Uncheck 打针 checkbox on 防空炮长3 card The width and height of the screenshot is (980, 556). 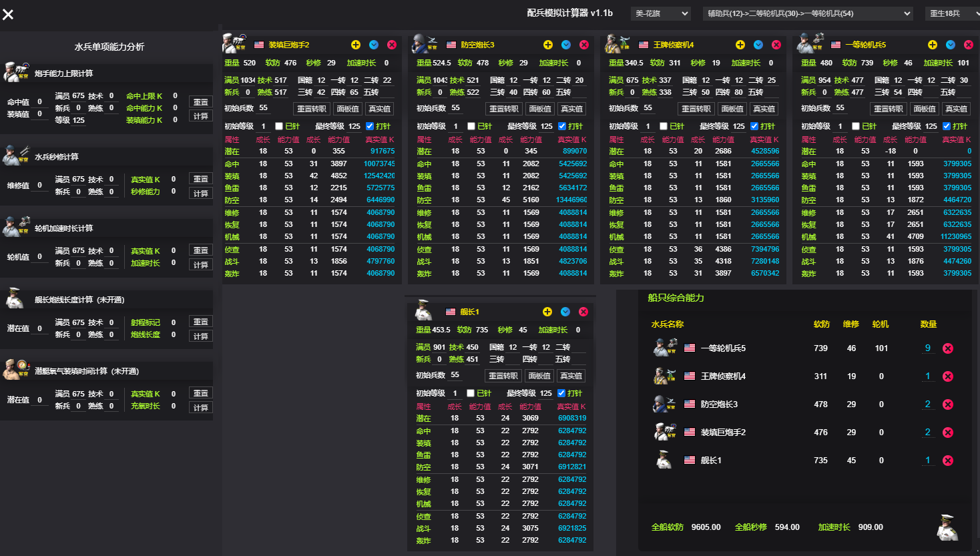562,126
